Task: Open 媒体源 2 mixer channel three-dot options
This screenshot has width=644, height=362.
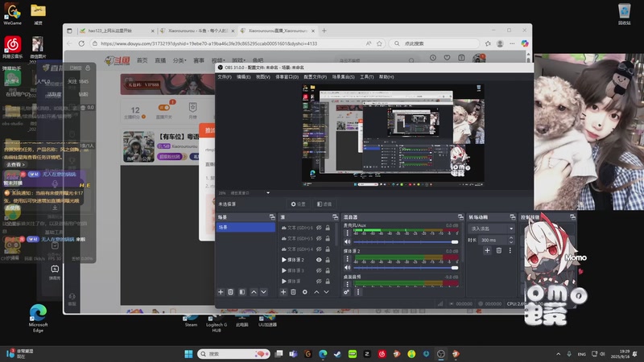Action: (348, 258)
